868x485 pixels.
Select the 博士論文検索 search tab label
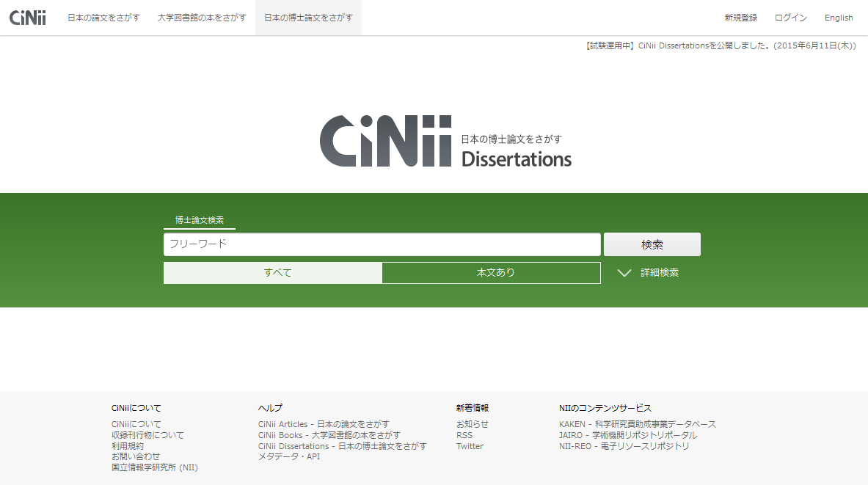[200, 220]
